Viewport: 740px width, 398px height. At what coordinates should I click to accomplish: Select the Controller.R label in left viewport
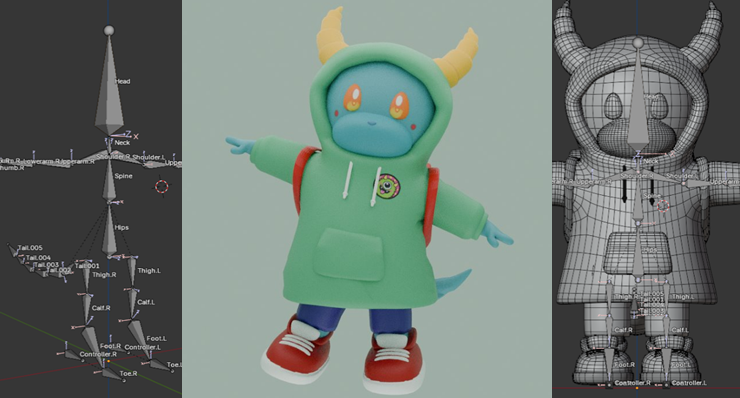98,354
